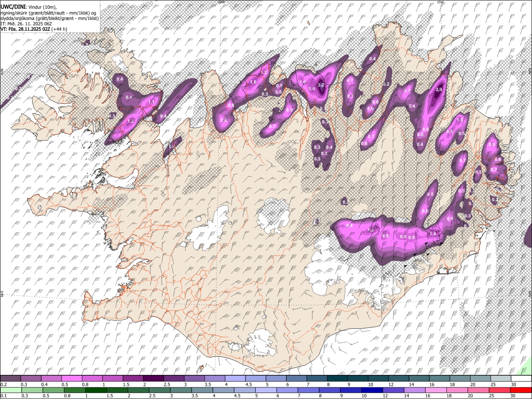Click the '20W' longitude label
This screenshot has width=532, height=399.
pos(221,2)
